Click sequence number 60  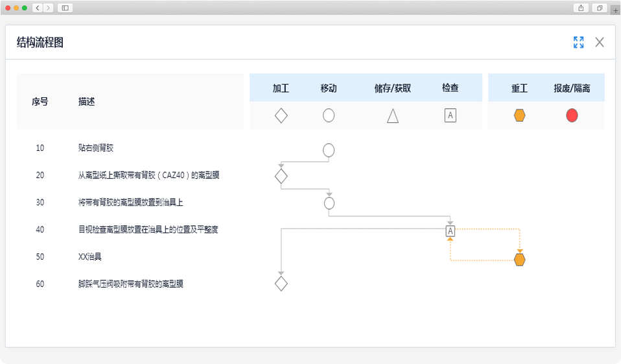(x=40, y=284)
